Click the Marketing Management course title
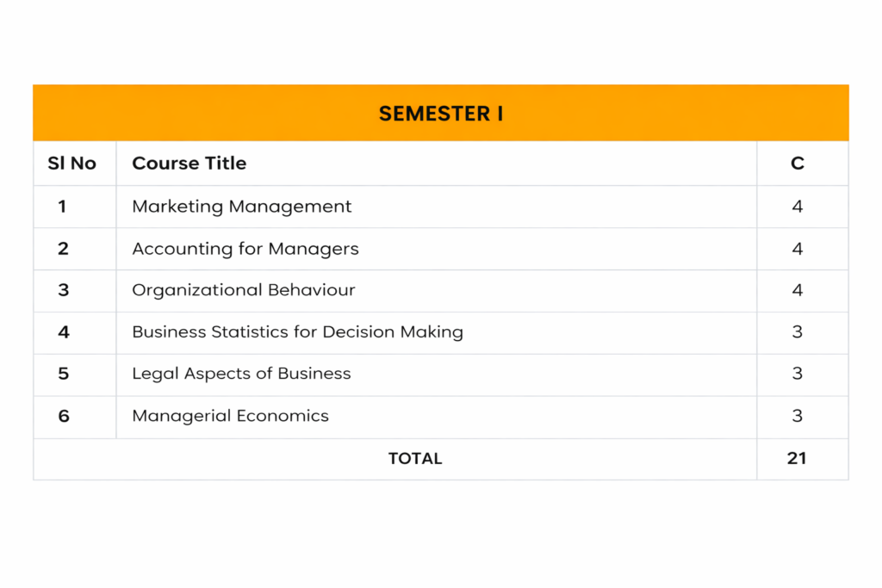 [242, 207]
